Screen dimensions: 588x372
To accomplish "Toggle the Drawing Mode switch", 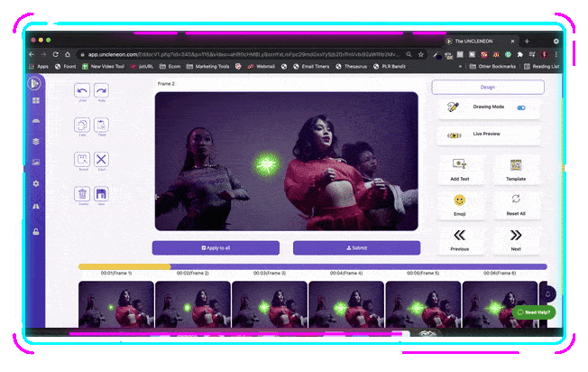I will click(521, 107).
